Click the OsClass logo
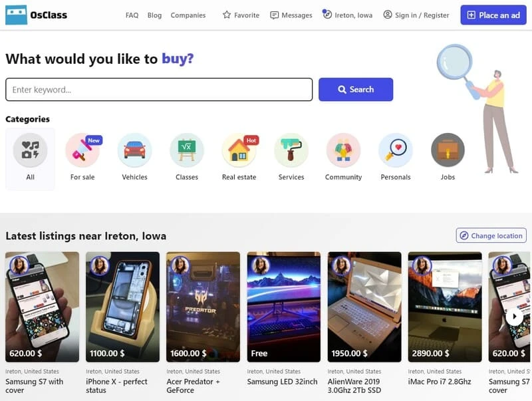Screen dimensions: 532x401 [x=37, y=15]
